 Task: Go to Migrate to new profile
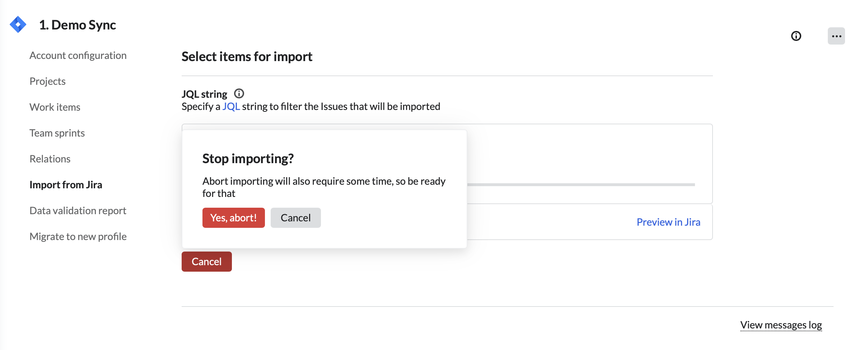(78, 236)
